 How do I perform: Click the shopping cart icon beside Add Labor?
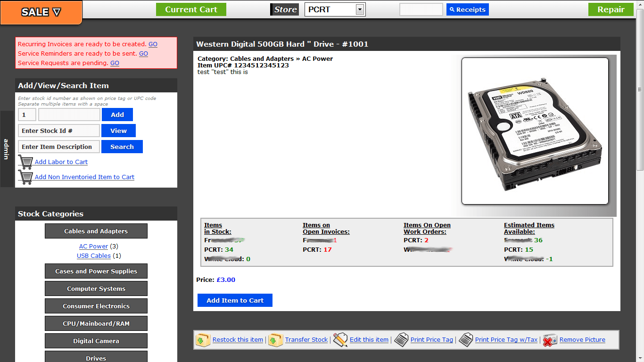point(25,162)
